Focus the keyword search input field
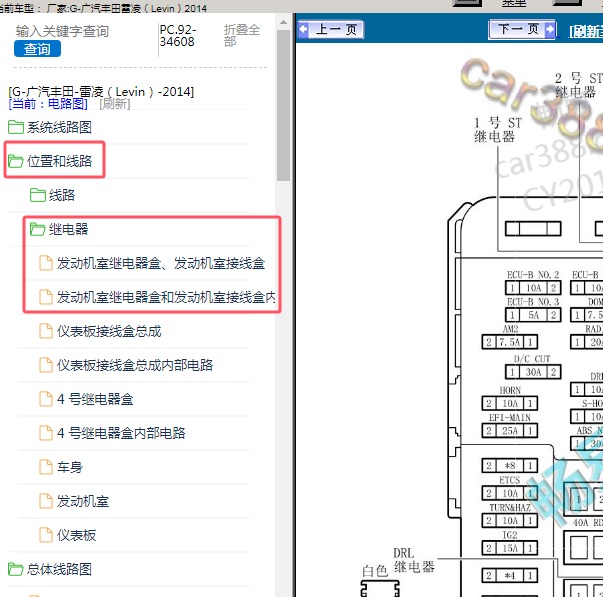This screenshot has height=597, width=603. point(62,31)
